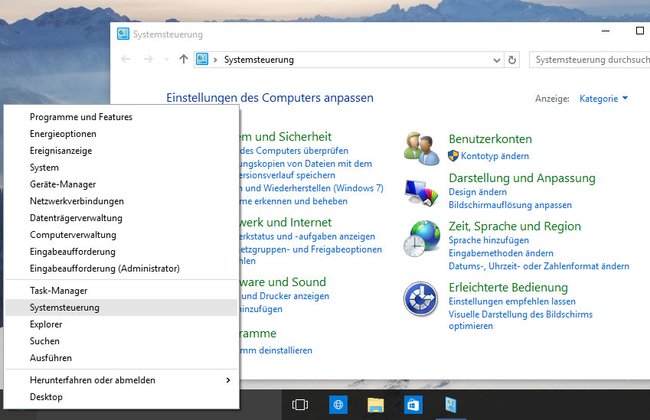
Task: Open Geräte-Manager from the menu
Action: (x=122, y=184)
